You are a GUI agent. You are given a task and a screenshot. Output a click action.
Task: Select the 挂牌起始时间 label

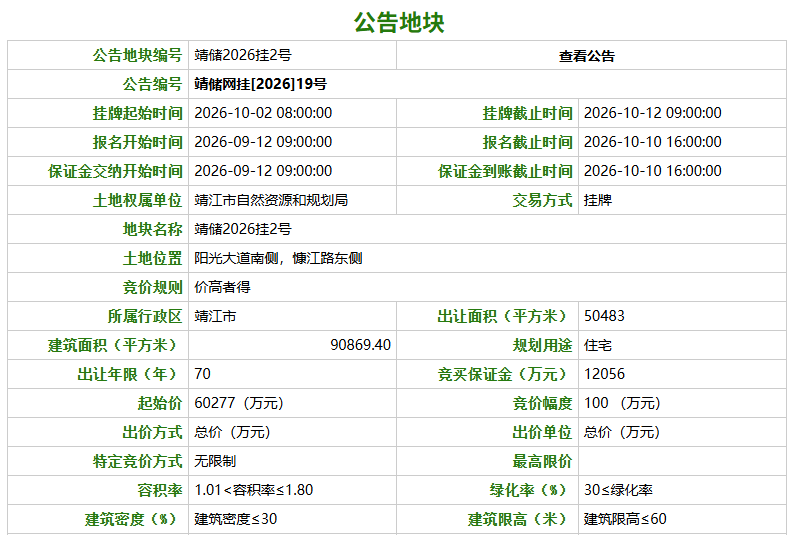137,113
